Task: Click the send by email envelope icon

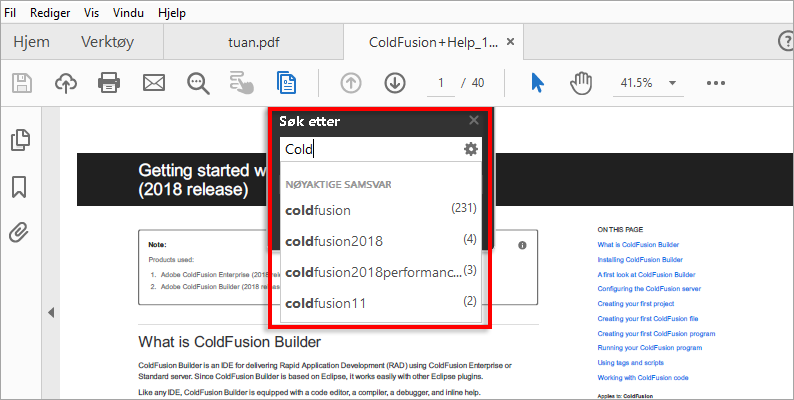Action: click(x=153, y=83)
